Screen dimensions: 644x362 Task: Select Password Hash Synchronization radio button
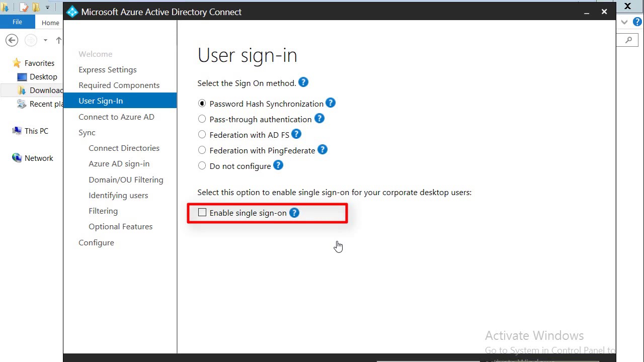[202, 104]
